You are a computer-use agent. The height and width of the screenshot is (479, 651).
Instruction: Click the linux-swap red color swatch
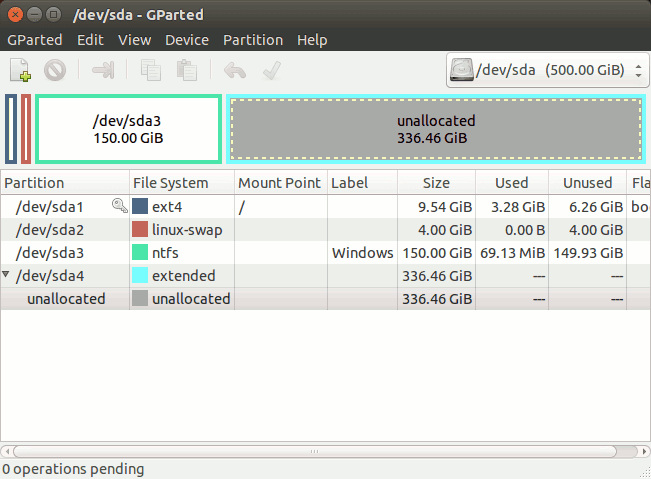[140, 230]
